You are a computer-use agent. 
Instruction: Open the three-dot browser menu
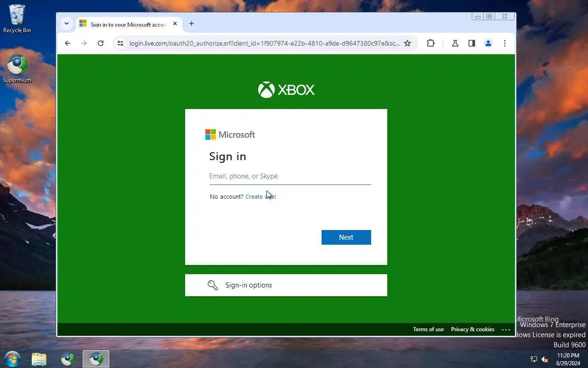coord(505,43)
